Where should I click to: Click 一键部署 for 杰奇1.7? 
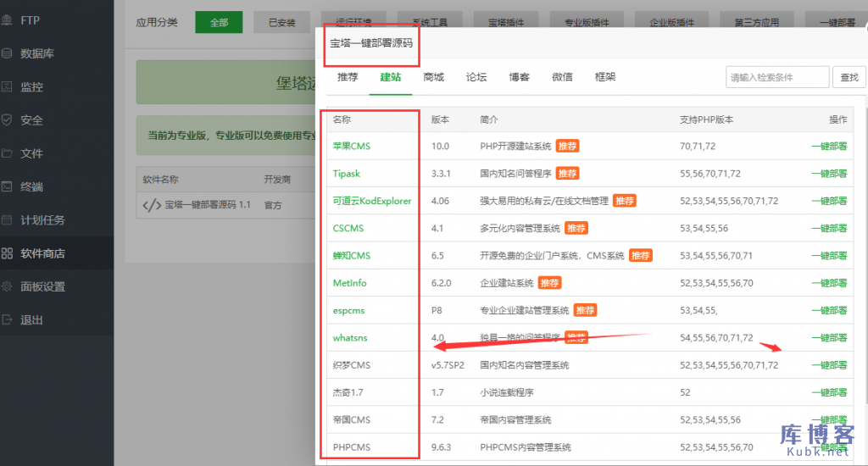point(829,392)
